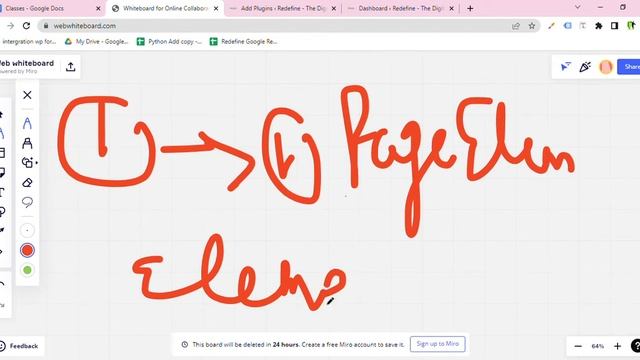The image size is (640, 360).
Task: Select the Eraser tool
Action: [27, 182]
